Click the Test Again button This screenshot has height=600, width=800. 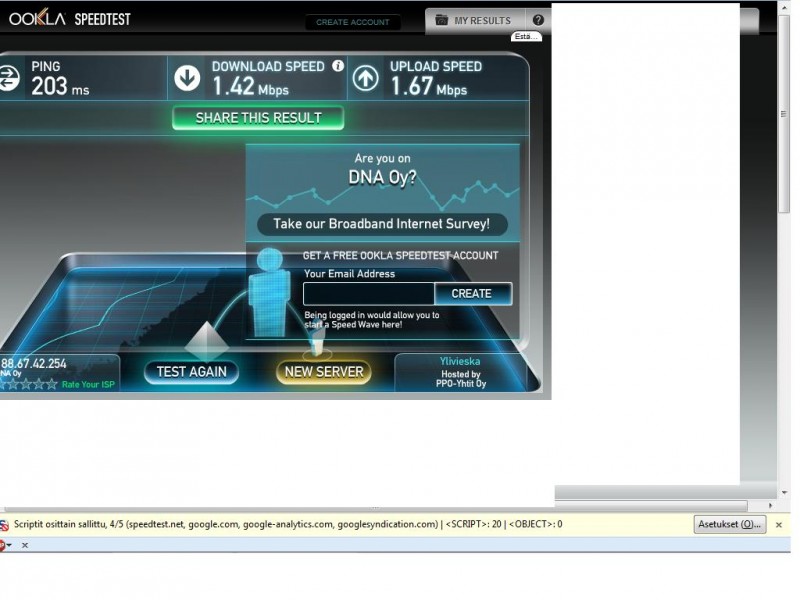(191, 371)
